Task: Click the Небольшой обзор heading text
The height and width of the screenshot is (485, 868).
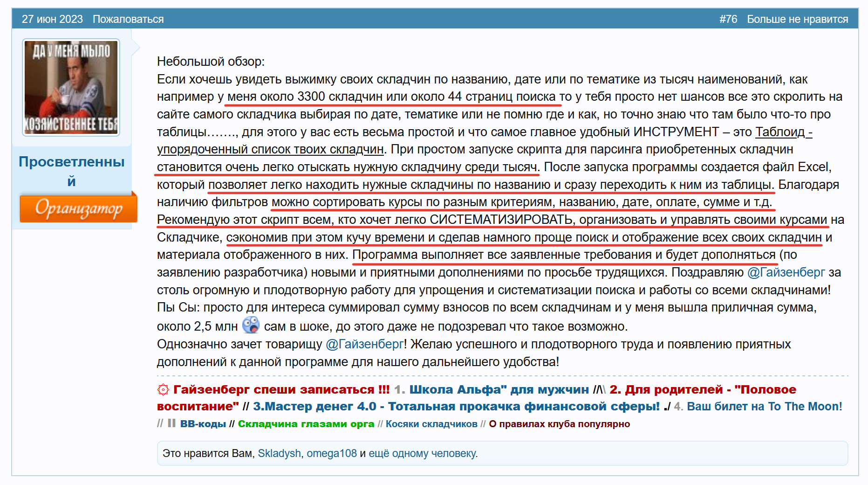Action: [x=211, y=62]
